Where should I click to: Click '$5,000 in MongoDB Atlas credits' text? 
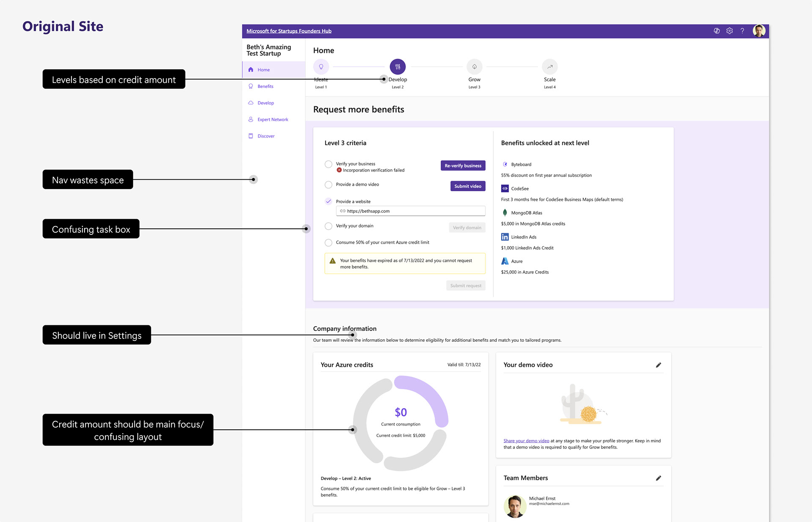[533, 224]
